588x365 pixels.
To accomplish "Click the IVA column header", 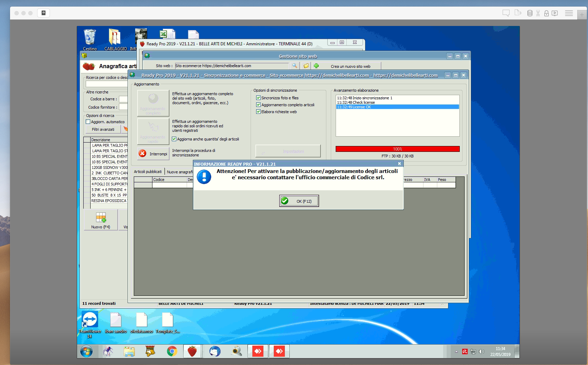I will pyautogui.click(x=430, y=180).
